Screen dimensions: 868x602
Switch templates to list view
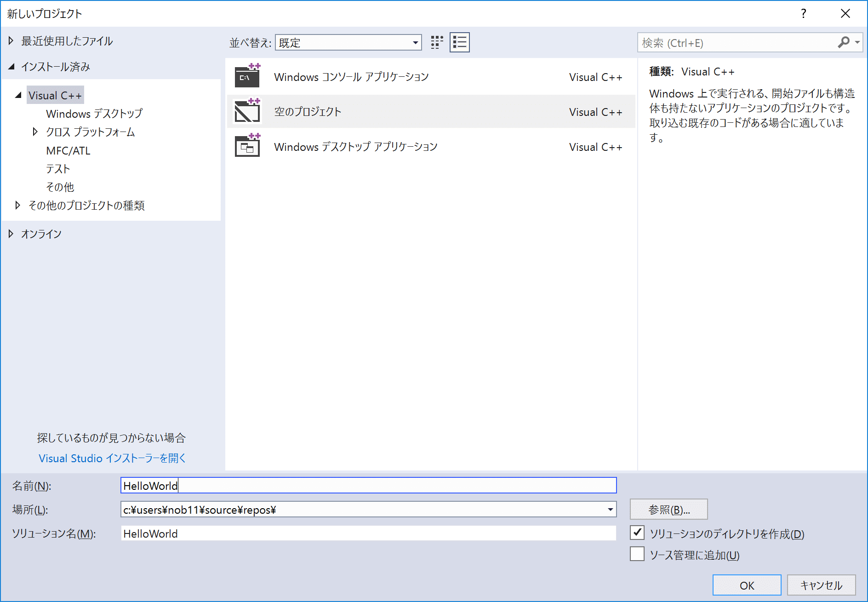tap(459, 42)
